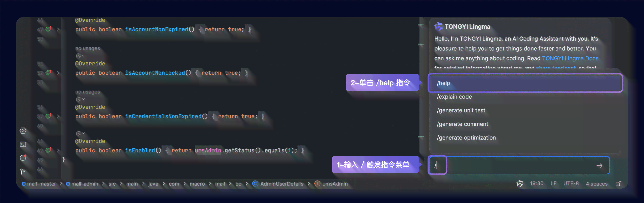Screen dimensions: 644x203
Task: Click umsAdmin field in breadcrumb
Action: coord(331,184)
